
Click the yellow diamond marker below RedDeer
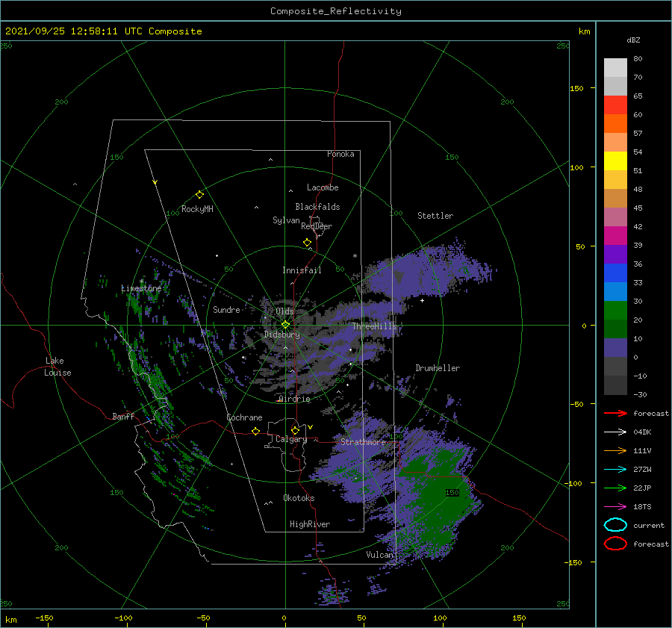tap(308, 243)
